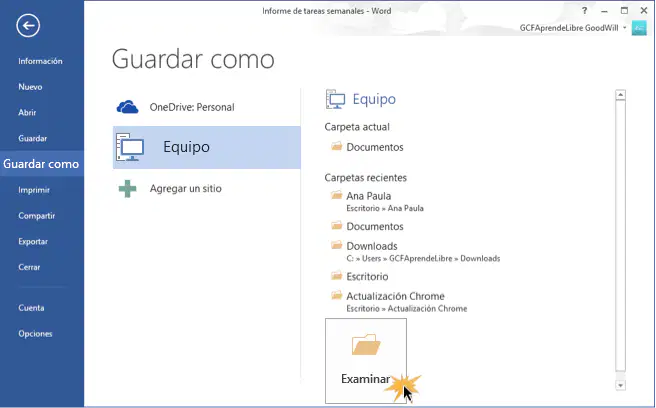Select OneDrive: Personal location
The height and width of the screenshot is (408, 656).
[207, 107]
